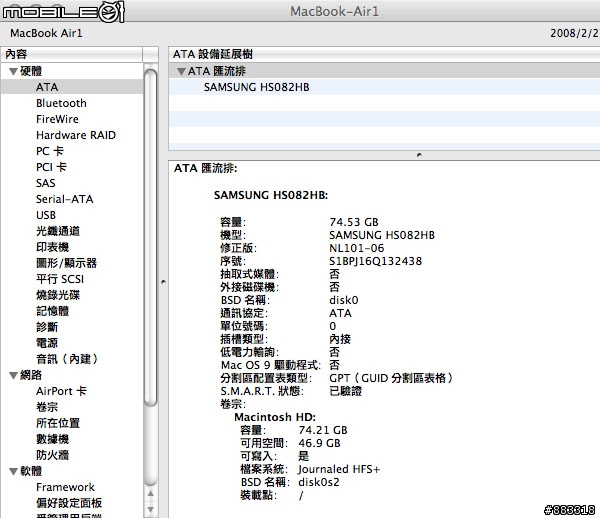Select the PCI 卡 entry
This screenshot has width=600, height=518.
pyautogui.click(x=51, y=167)
